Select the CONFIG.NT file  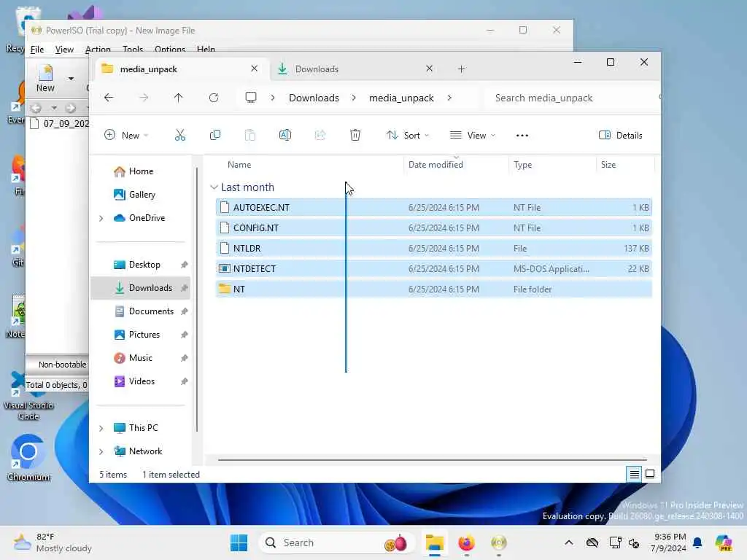point(433,228)
